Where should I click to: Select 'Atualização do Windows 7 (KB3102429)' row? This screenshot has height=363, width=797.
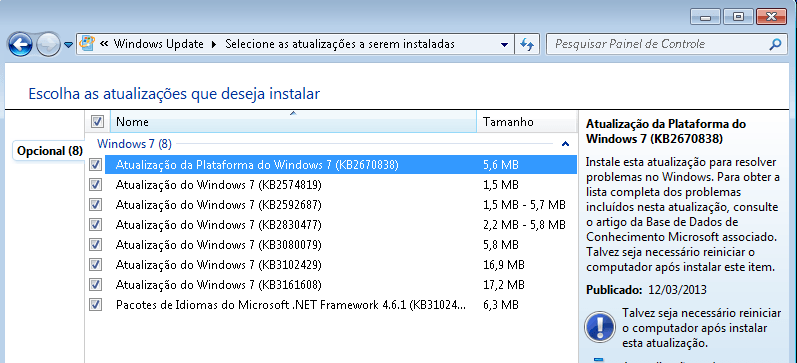pyautogui.click(x=341, y=264)
